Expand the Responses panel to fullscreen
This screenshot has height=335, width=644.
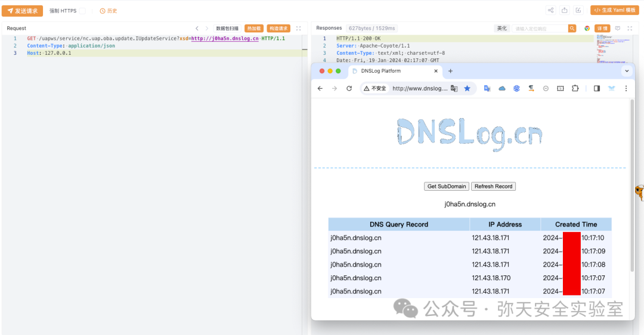pyautogui.click(x=630, y=29)
